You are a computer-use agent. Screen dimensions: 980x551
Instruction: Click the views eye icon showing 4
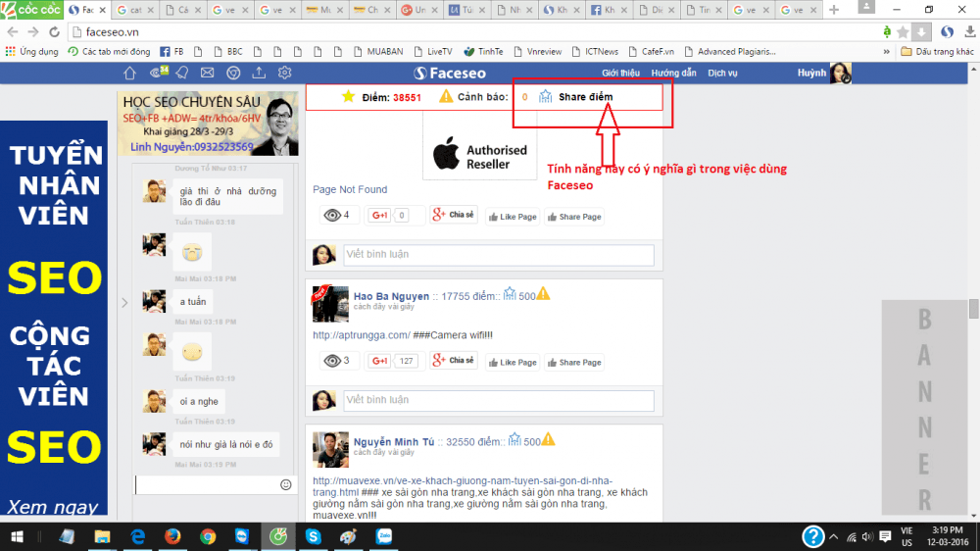coord(332,215)
